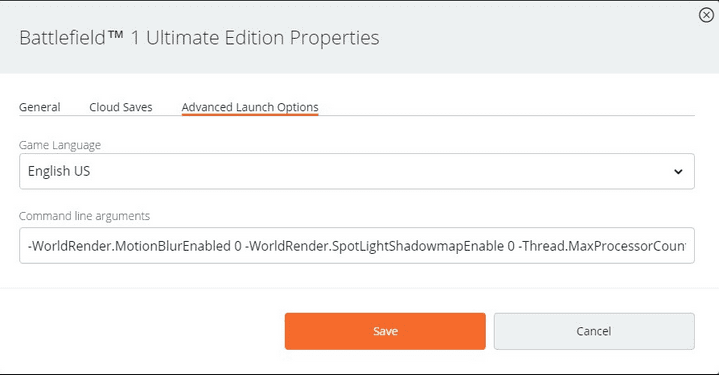Open the Cloud Saves tab
The height and width of the screenshot is (375, 719).
(x=121, y=107)
